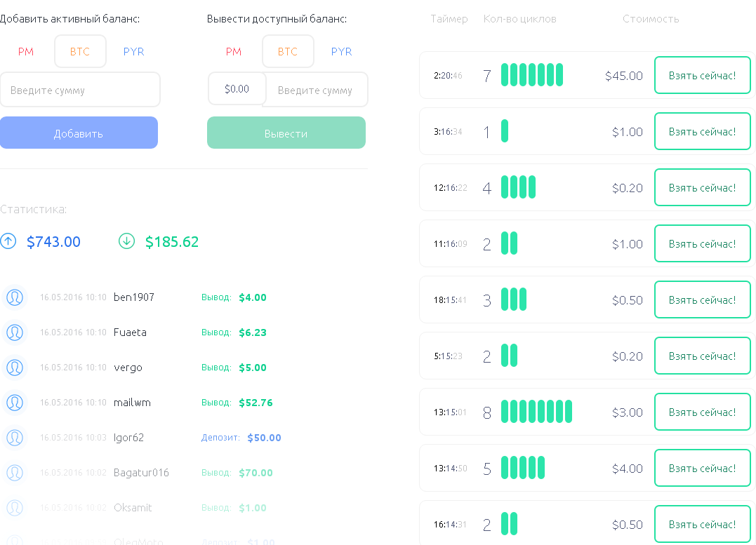
Task: Take the 8-cycle offer costing $3.00
Action: coord(702,412)
